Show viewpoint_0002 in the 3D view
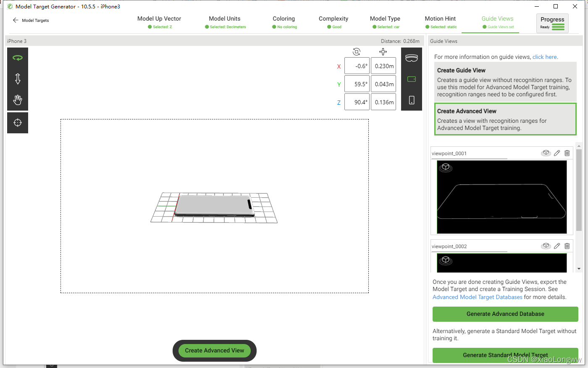The height and width of the screenshot is (368, 588). click(546, 246)
